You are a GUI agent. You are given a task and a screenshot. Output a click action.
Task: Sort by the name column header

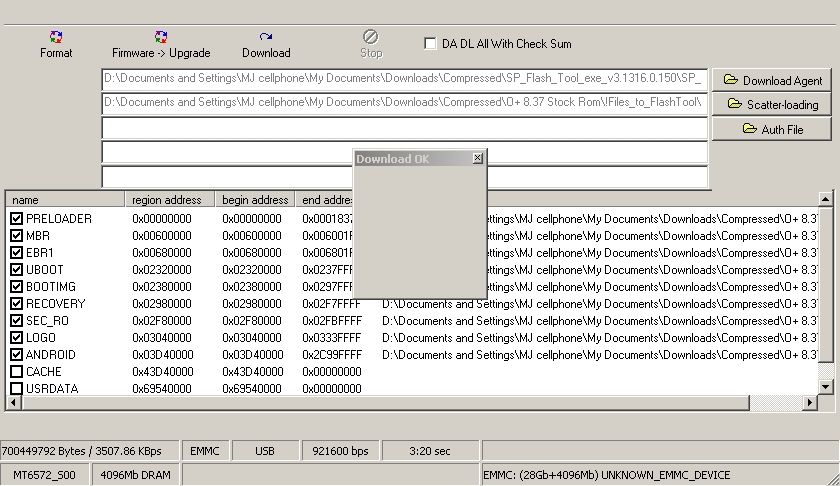click(x=65, y=200)
